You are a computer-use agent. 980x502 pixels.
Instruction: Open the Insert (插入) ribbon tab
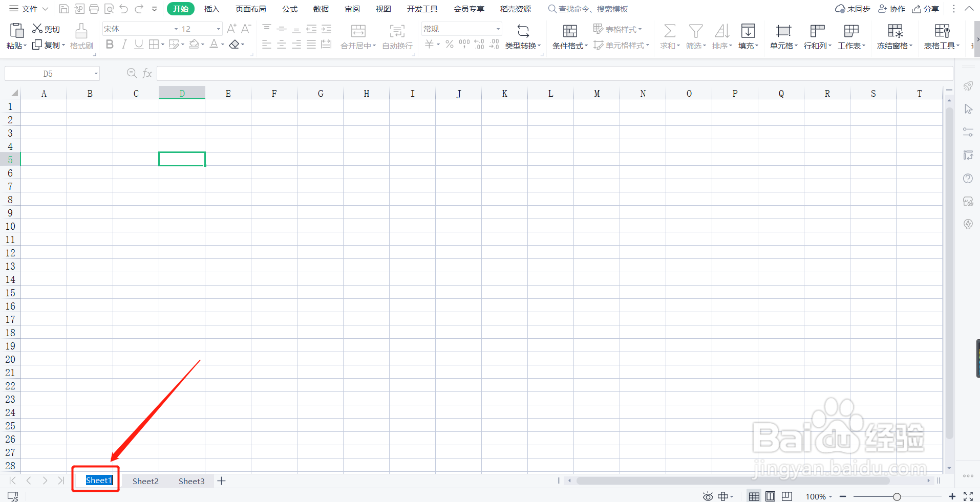(211, 9)
